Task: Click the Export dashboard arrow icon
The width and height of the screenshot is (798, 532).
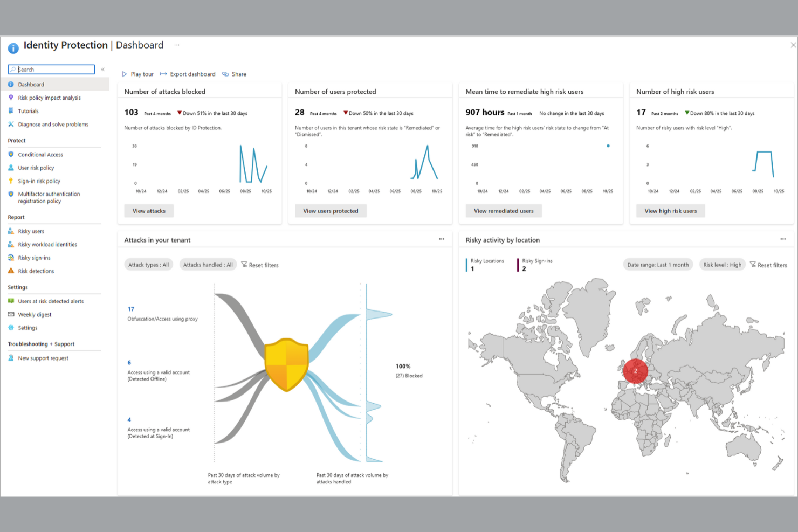Action: (163, 74)
